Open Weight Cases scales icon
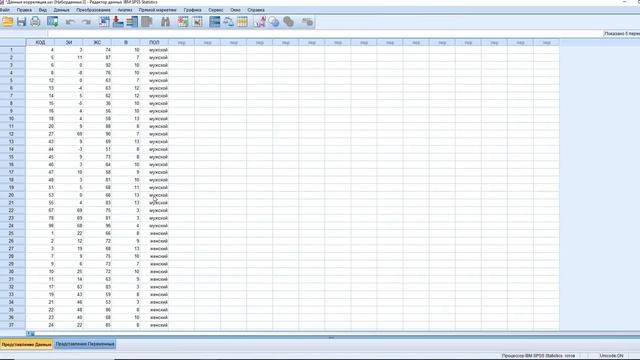The width and height of the screenshot is (640, 360). (229, 22)
